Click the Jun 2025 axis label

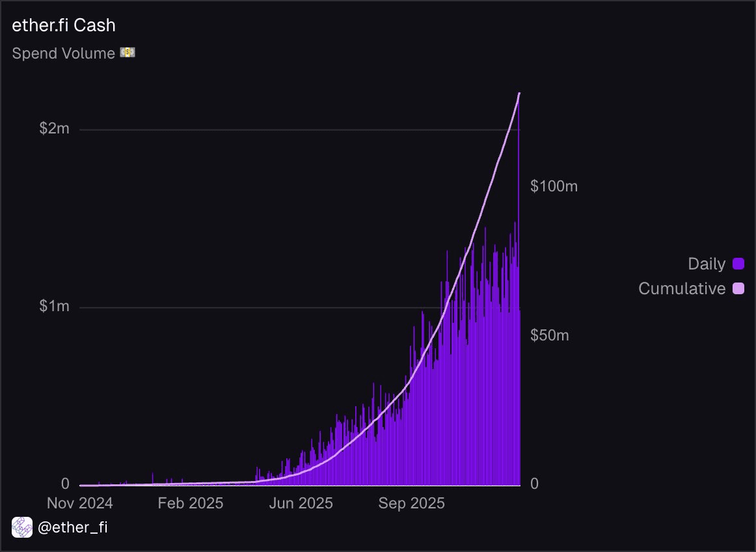301,503
